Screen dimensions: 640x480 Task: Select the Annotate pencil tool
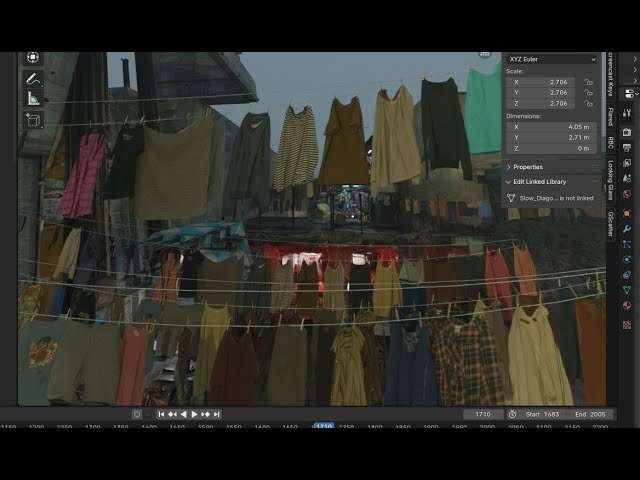[33, 79]
